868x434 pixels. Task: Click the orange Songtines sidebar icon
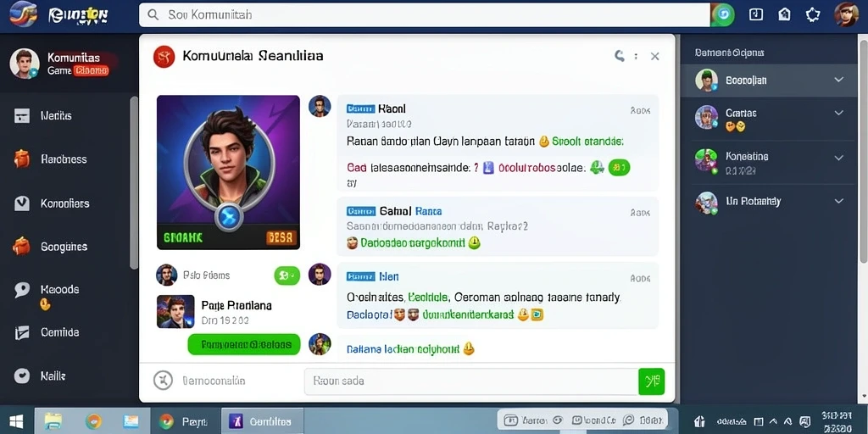coord(21,246)
